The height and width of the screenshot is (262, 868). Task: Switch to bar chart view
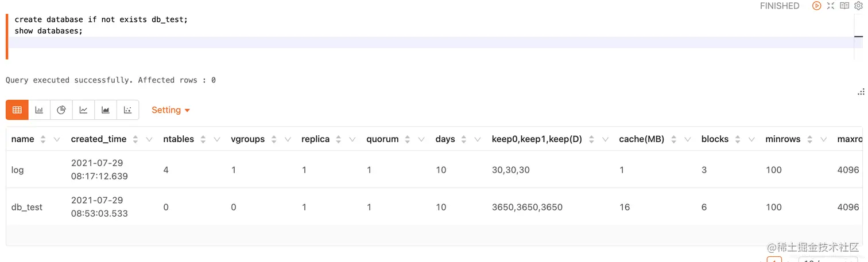[x=39, y=110]
